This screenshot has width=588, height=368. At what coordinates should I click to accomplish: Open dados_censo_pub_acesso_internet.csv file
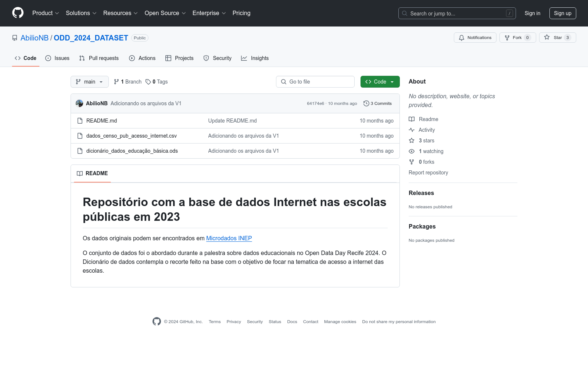132,136
